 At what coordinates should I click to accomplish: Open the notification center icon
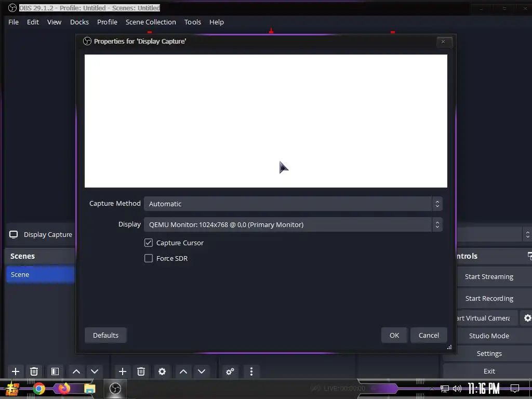tap(515, 389)
